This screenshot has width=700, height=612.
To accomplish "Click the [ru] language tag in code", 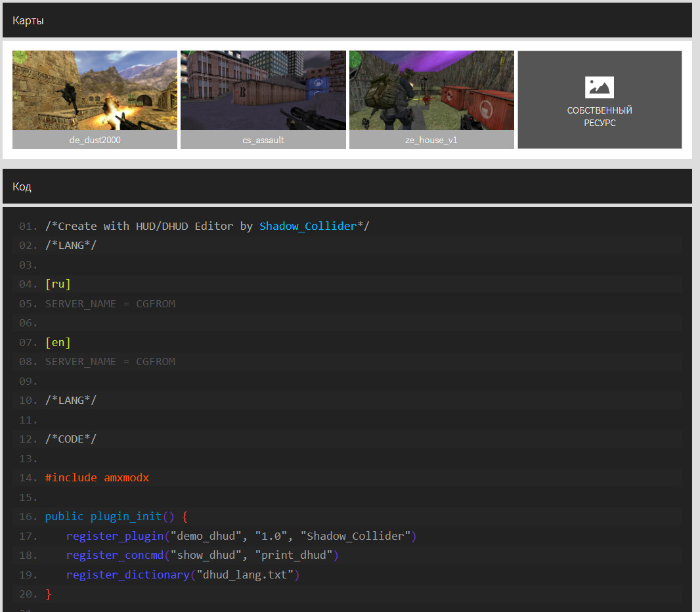I will [57, 284].
